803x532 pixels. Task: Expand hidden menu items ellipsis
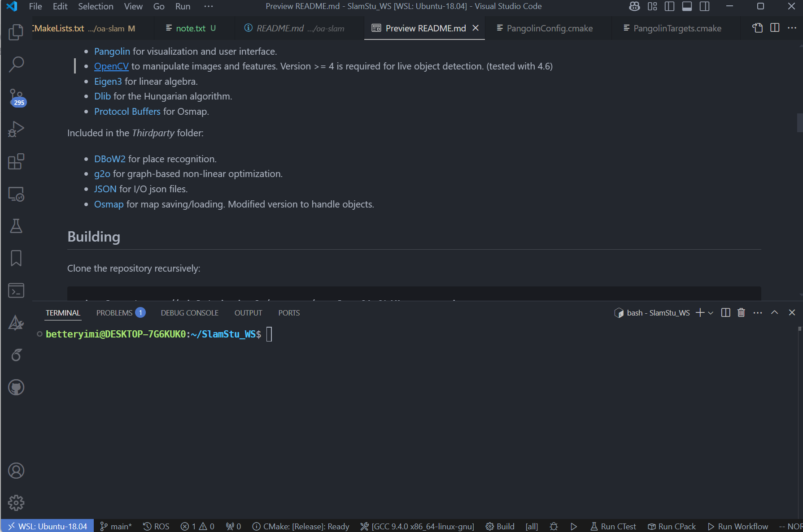pos(209,6)
